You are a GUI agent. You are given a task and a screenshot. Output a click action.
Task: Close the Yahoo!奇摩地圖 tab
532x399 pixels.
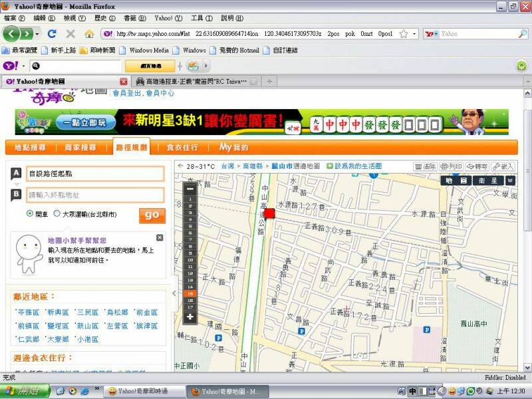pyautogui.click(x=124, y=81)
